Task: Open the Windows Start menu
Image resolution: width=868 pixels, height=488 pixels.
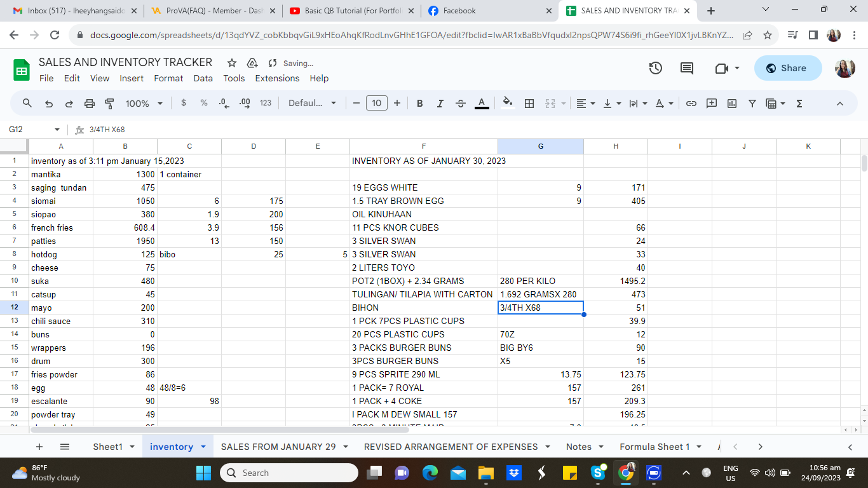Action: pyautogui.click(x=203, y=473)
